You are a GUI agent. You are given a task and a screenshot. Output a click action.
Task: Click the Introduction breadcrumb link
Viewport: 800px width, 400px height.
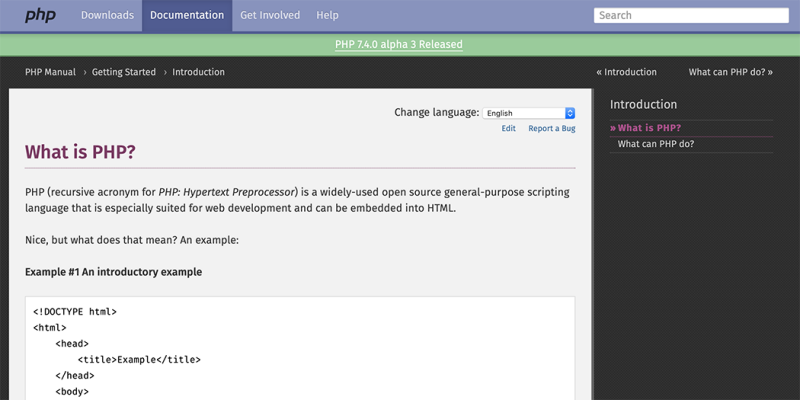(198, 72)
